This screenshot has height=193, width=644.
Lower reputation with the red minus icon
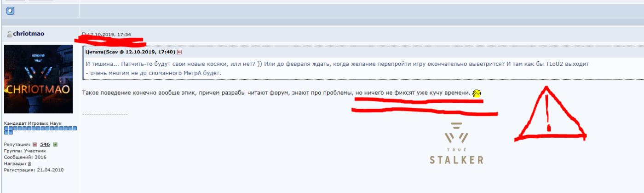[x=34, y=145]
